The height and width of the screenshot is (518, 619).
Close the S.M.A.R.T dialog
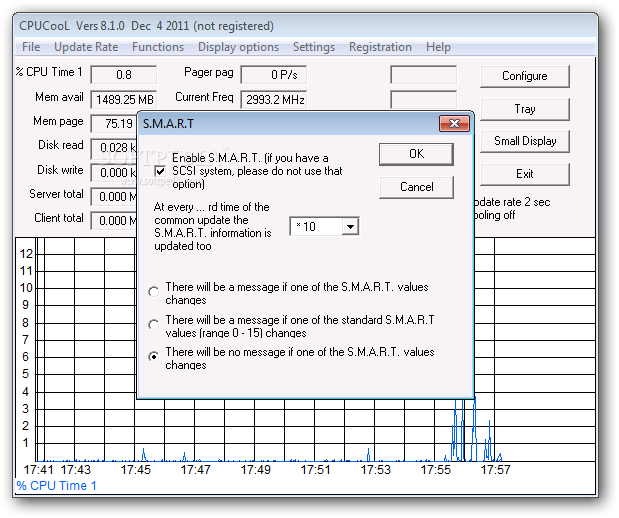(454, 124)
